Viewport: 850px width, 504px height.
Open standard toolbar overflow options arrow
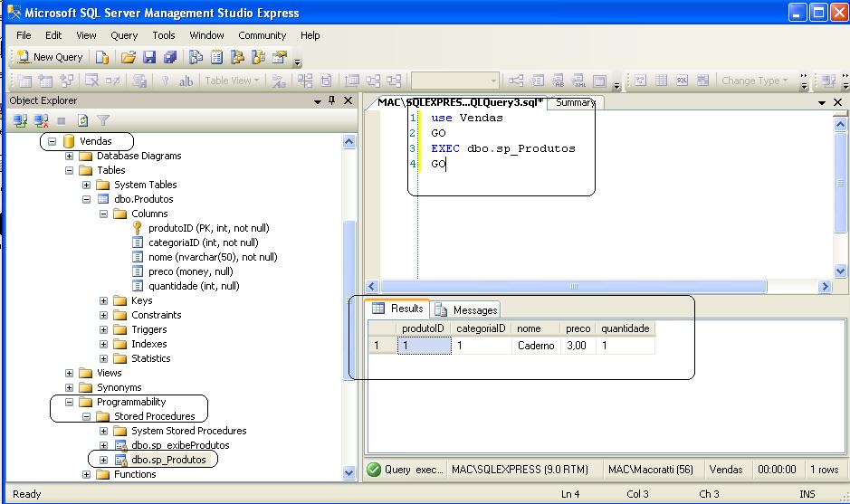(297, 62)
